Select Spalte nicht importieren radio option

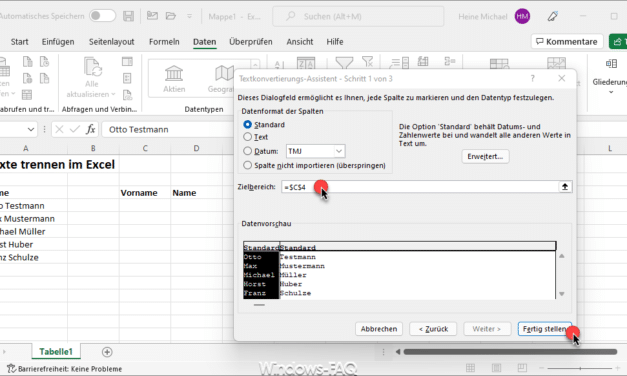(248, 165)
